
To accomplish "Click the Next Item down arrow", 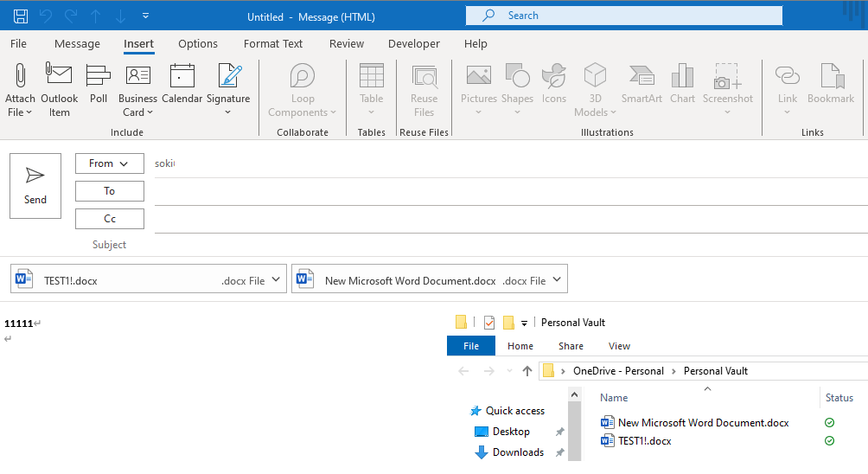I will tap(121, 16).
